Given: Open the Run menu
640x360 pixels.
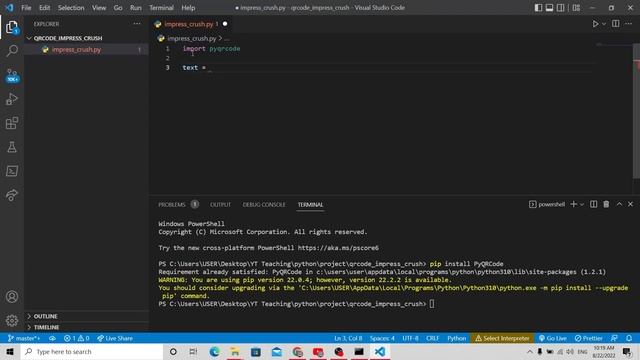Looking at the screenshot, I should pyautogui.click(x=136, y=8).
